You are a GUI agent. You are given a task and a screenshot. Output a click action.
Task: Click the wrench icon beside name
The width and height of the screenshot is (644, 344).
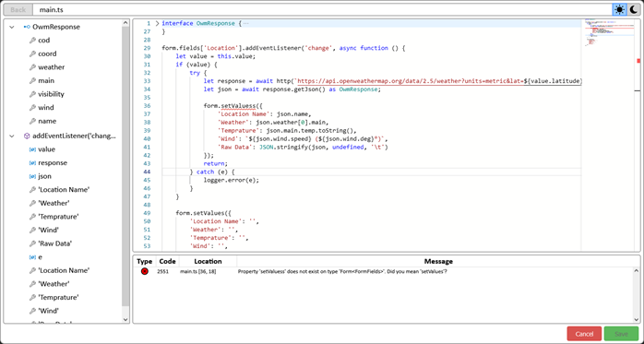click(32, 121)
